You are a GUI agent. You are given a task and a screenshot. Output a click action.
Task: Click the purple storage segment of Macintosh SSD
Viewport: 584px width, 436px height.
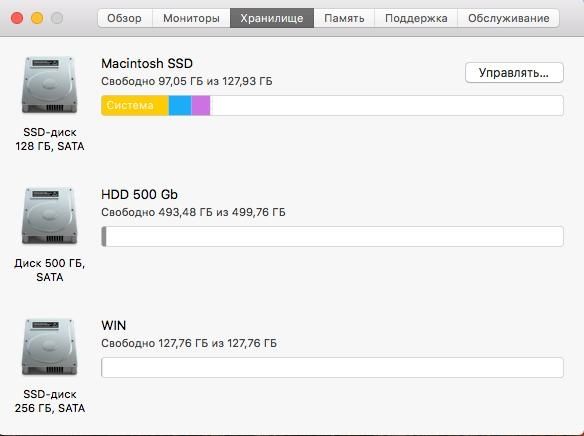coord(201,105)
